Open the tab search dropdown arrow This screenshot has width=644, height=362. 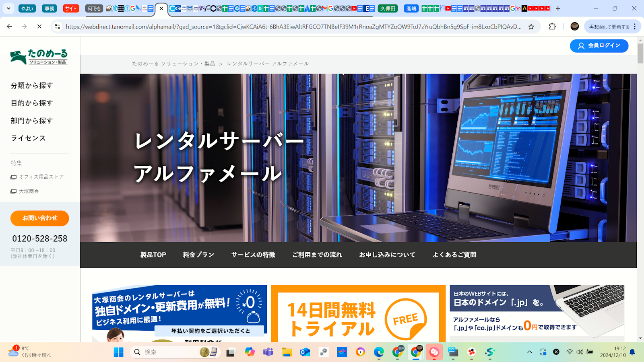point(8,8)
